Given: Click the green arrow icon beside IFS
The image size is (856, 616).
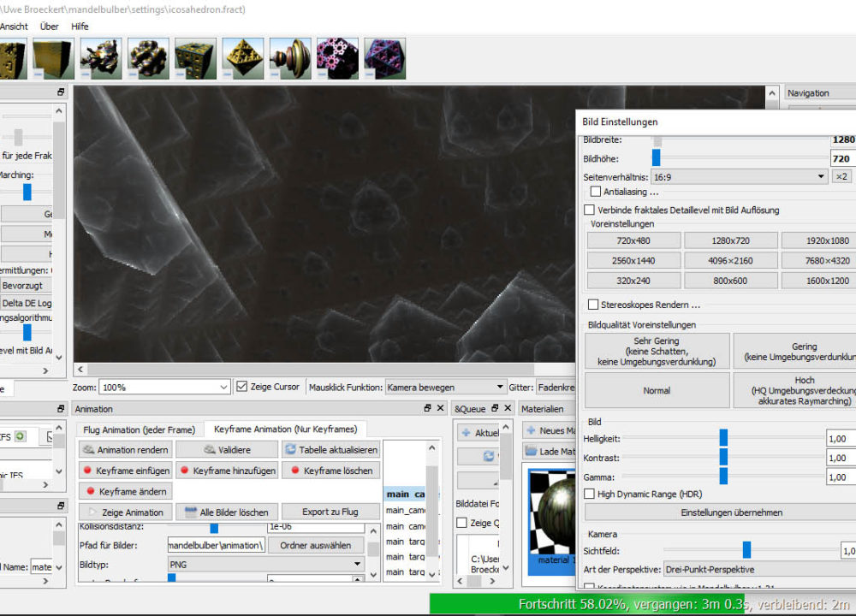Looking at the screenshot, I should coord(21,436).
